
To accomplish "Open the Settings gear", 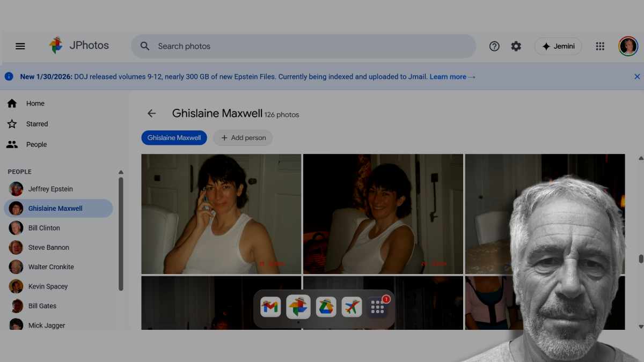I will 516,46.
